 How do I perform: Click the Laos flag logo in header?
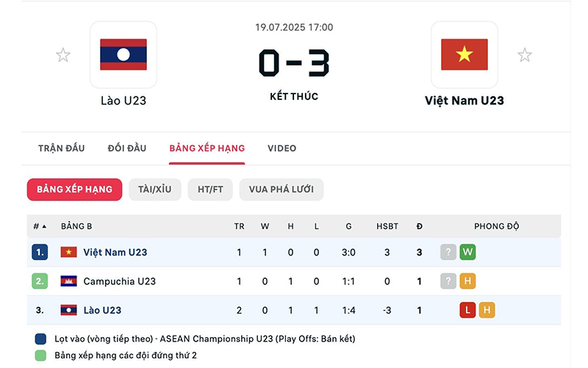point(123,54)
